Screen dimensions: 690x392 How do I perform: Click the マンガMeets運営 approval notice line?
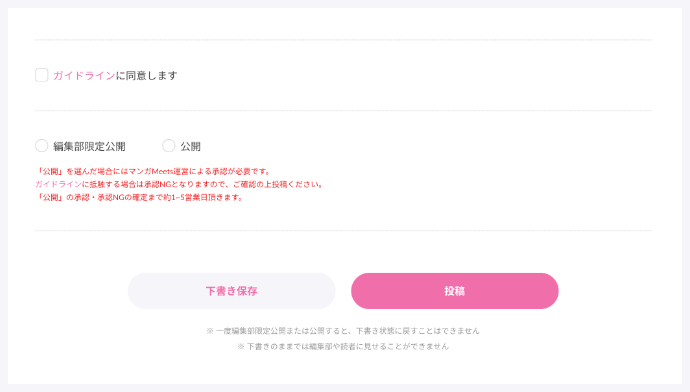click(153, 171)
